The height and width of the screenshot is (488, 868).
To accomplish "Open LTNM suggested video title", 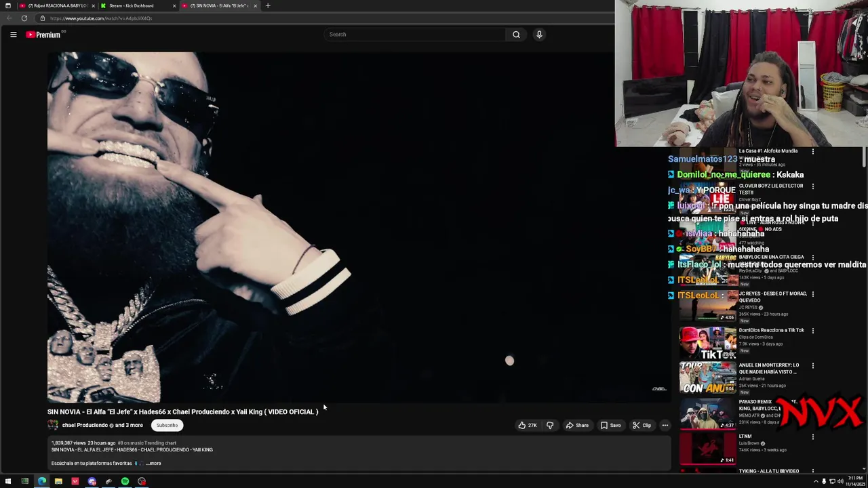I will tap(745, 436).
